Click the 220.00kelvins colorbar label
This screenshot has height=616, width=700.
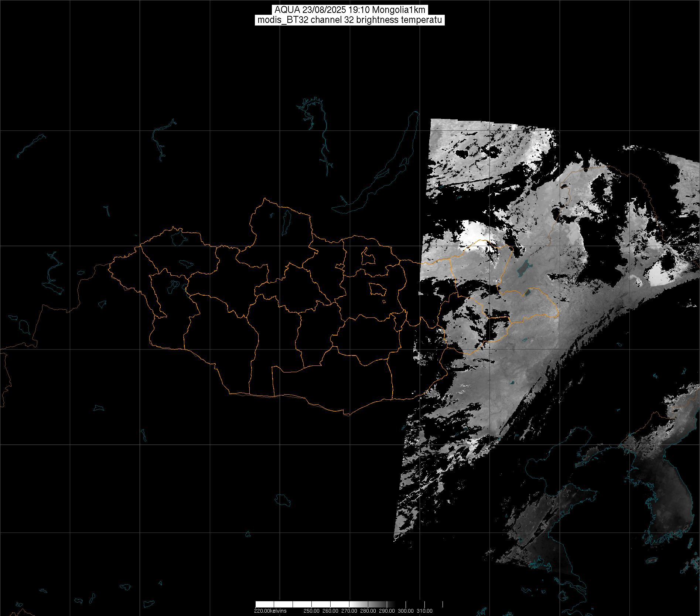[270, 611]
